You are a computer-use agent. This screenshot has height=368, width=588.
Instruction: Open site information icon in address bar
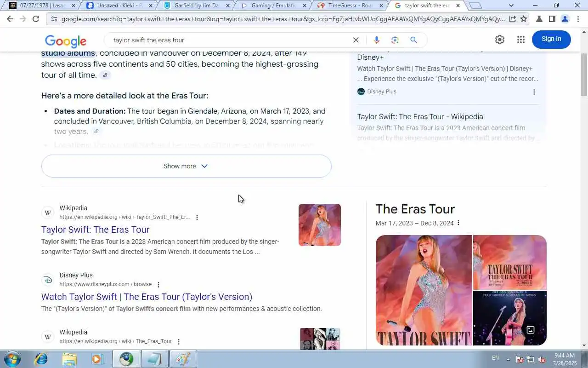point(54,19)
